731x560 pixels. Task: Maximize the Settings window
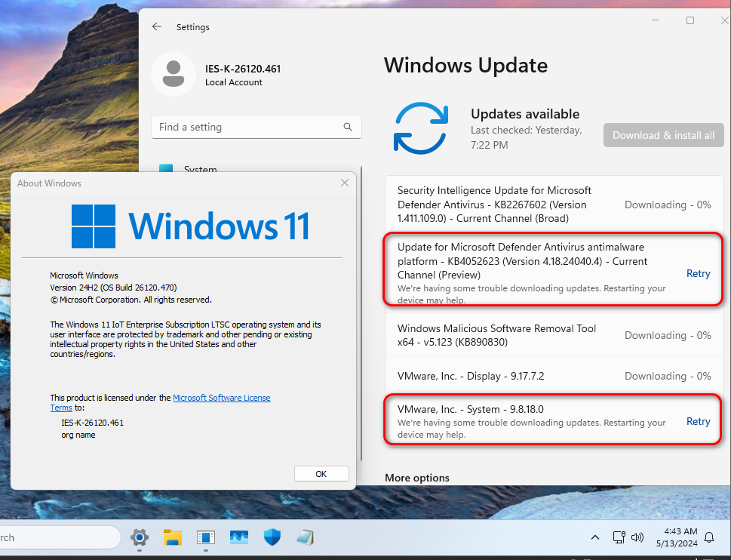click(690, 20)
